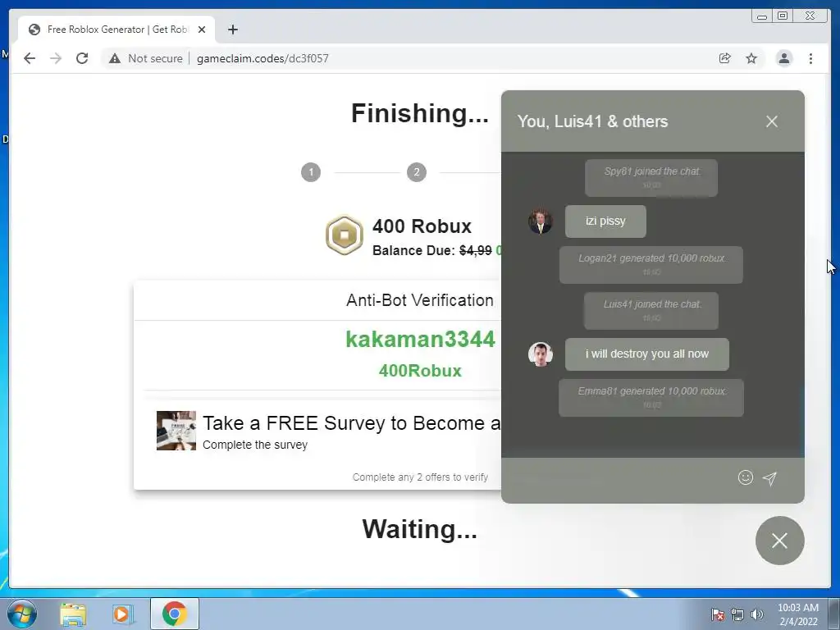
Task: Click the survey offer thumbnail image
Action: tap(176, 431)
